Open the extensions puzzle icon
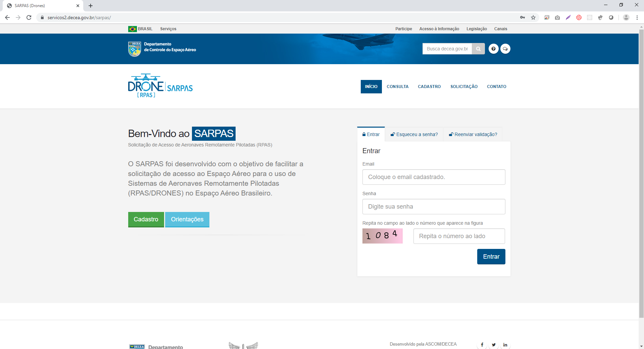 [x=600, y=17]
